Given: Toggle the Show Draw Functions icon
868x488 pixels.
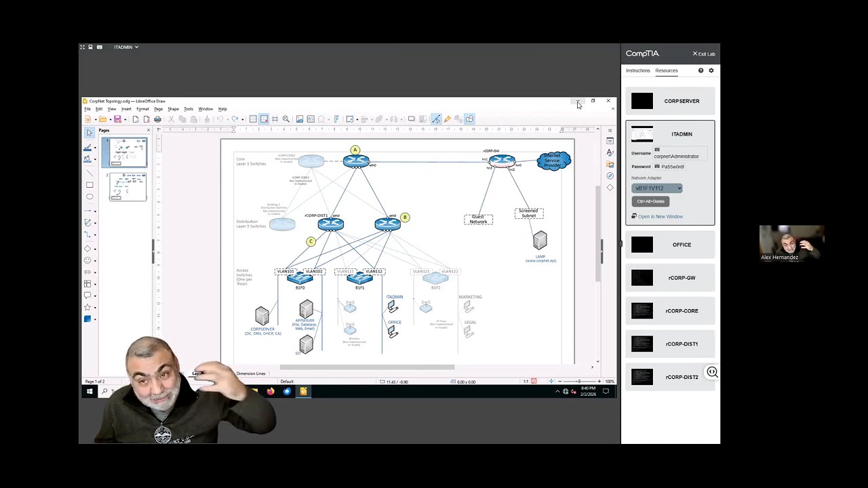Looking at the screenshot, I should point(470,119).
